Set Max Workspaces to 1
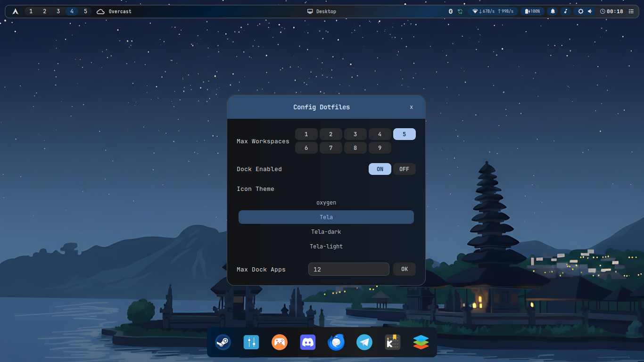Image resolution: width=644 pixels, height=362 pixels. coord(306,134)
